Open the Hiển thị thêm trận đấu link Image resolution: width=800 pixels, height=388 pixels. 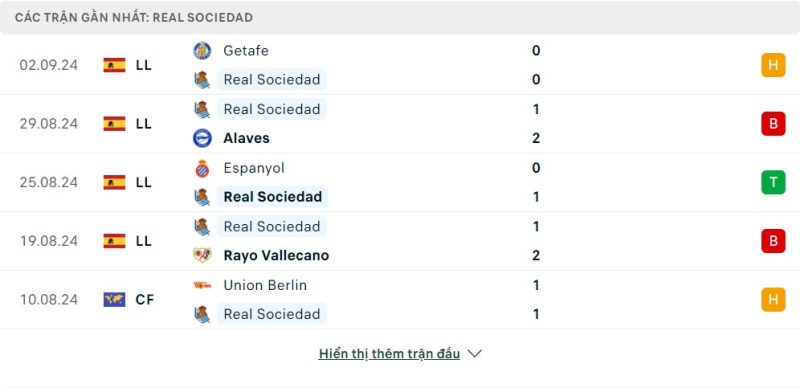click(x=389, y=354)
